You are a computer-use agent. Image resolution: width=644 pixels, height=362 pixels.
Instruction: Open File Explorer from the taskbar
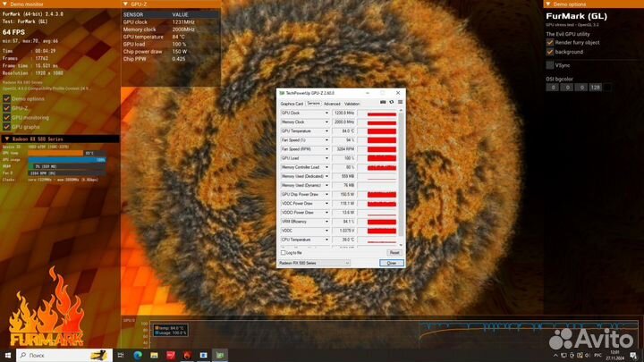tap(154, 355)
